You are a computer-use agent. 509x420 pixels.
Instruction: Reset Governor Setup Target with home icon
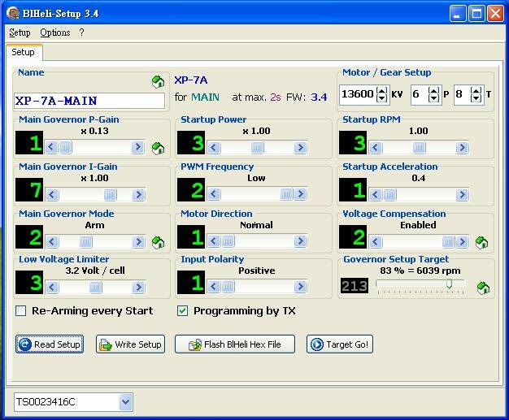coord(483,288)
